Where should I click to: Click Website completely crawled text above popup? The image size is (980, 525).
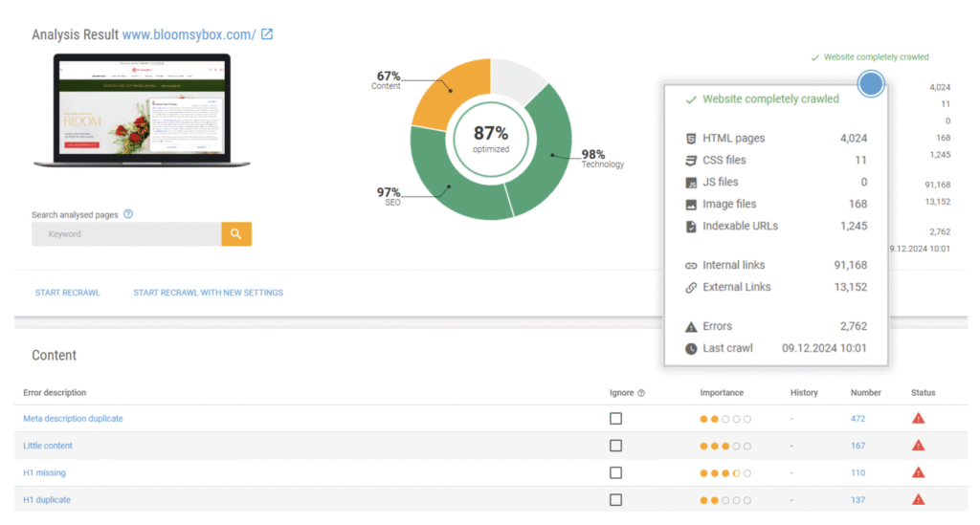(x=876, y=56)
